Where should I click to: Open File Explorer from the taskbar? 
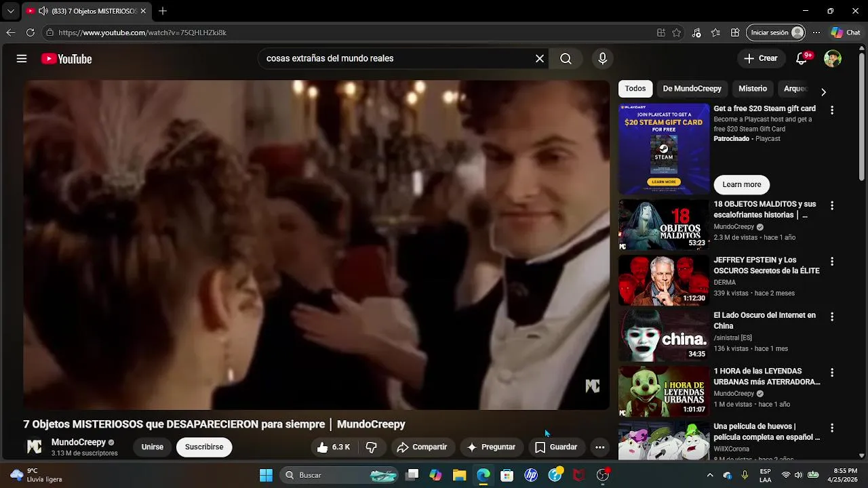[459, 475]
